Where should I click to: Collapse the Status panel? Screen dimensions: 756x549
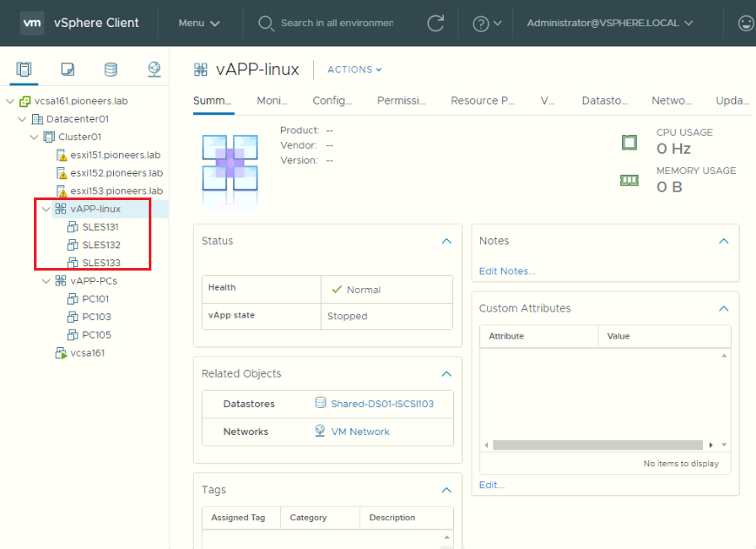coord(446,241)
